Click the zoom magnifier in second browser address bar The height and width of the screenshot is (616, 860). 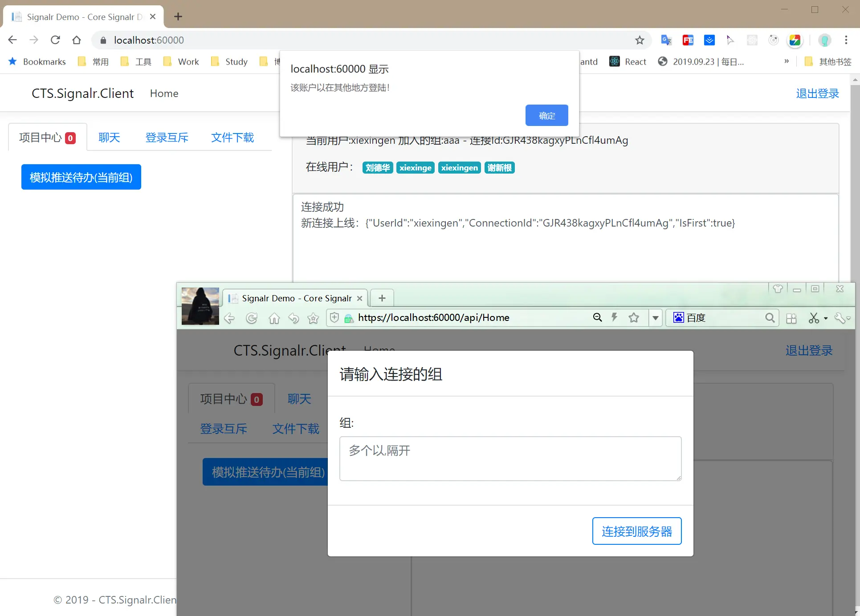[597, 317]
